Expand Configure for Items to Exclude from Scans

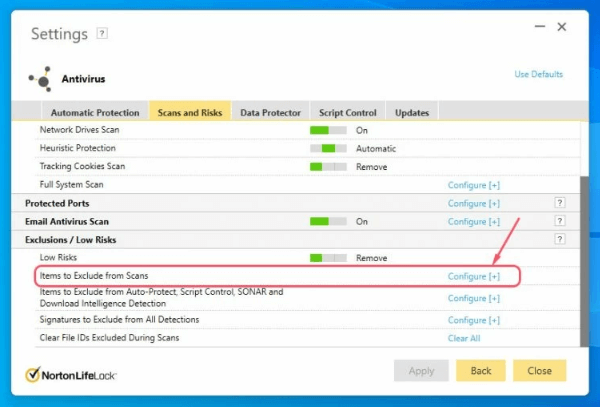[473, 276]
